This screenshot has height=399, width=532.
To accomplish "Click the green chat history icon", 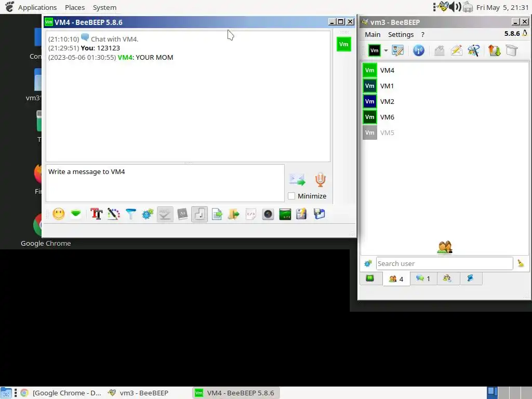I will click(x=285, y=214).
